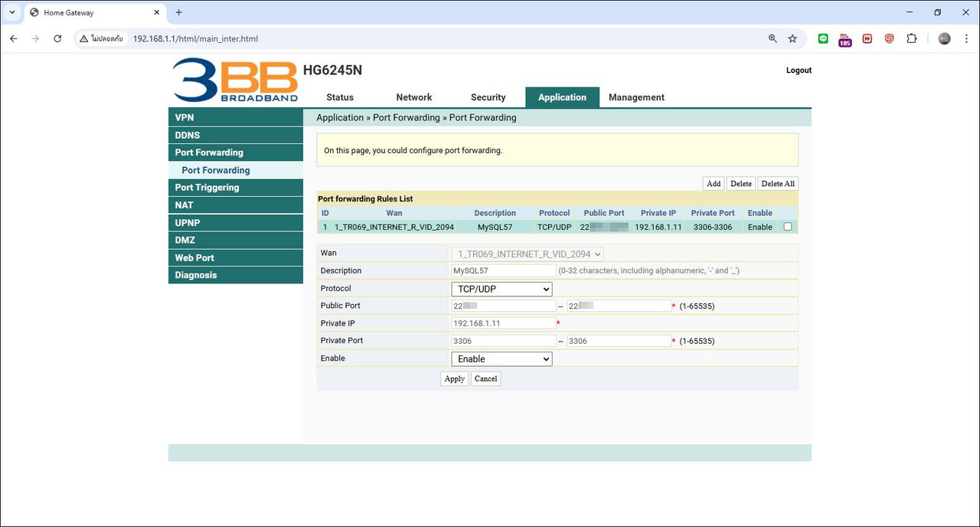The width and height of the screenshot is (980, 527).
Task: Tick the checkbox for MySQL57 rule
Action: click(x=788, y=227)
